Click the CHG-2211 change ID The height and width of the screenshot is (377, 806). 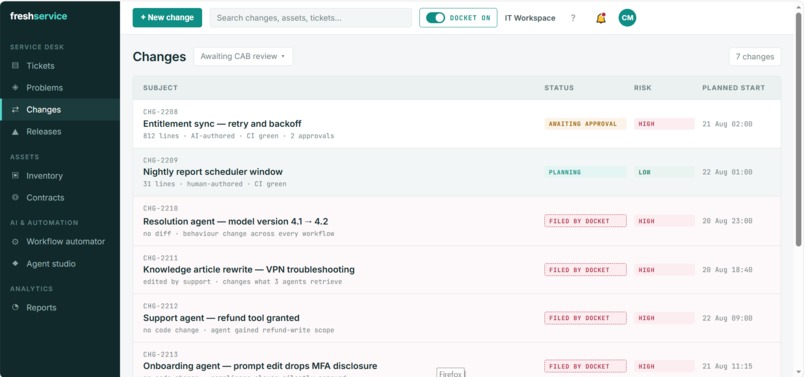(x=160, y=258)
